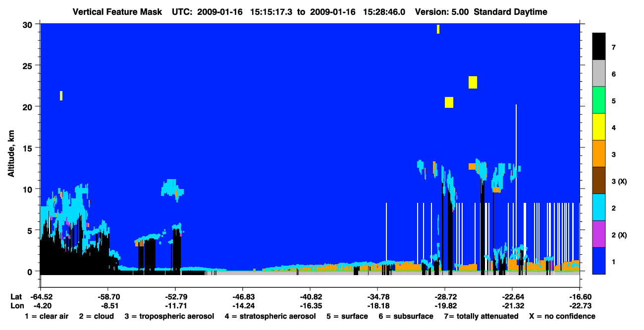Screen dimensions: 644x330
Task: Click the '2 = cloud' key text
Action: tap(96, 316)
